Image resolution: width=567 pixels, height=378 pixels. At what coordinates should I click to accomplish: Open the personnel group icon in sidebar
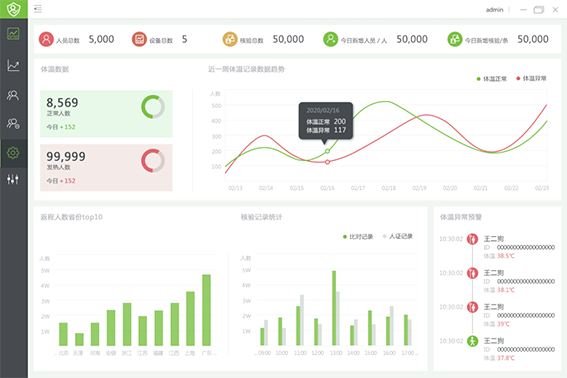click(x=13, y=95)
